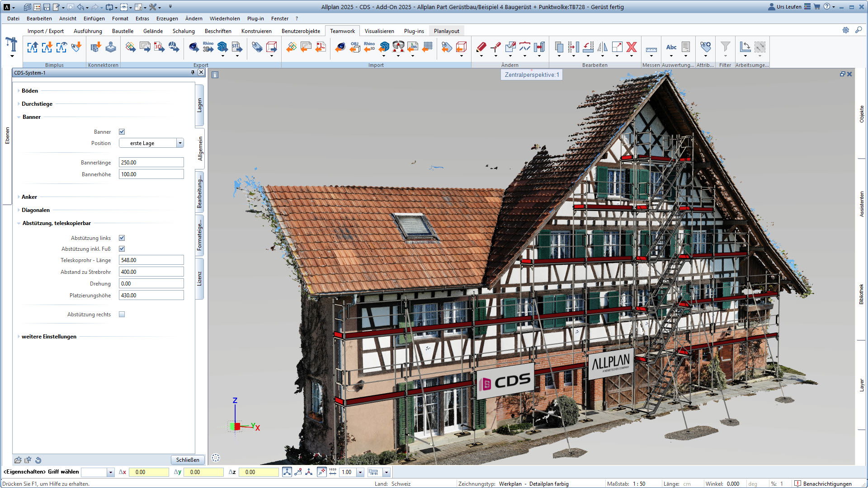Screen dimensions: 868x488
Task: Click the Abc text evaluation icon
Action: [671, 47]
